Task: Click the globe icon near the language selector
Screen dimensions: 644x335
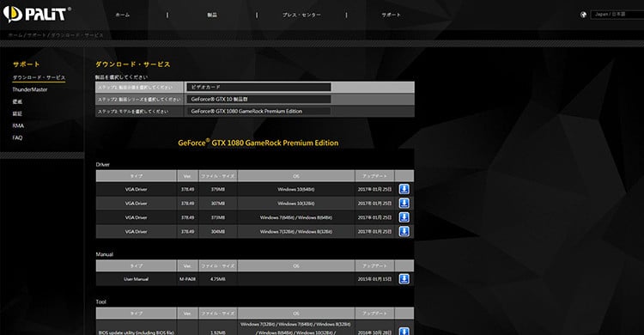Action: point(583,15)
